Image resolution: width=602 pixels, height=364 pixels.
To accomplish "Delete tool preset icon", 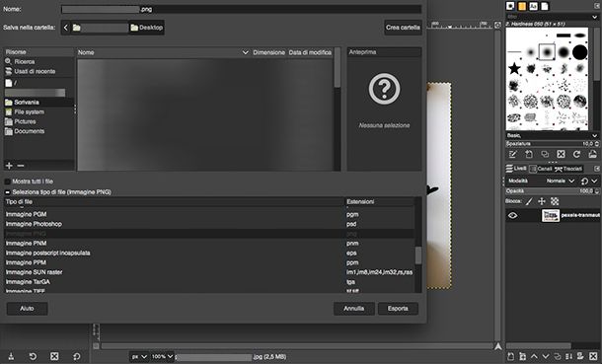I will (x=54, y=356).
